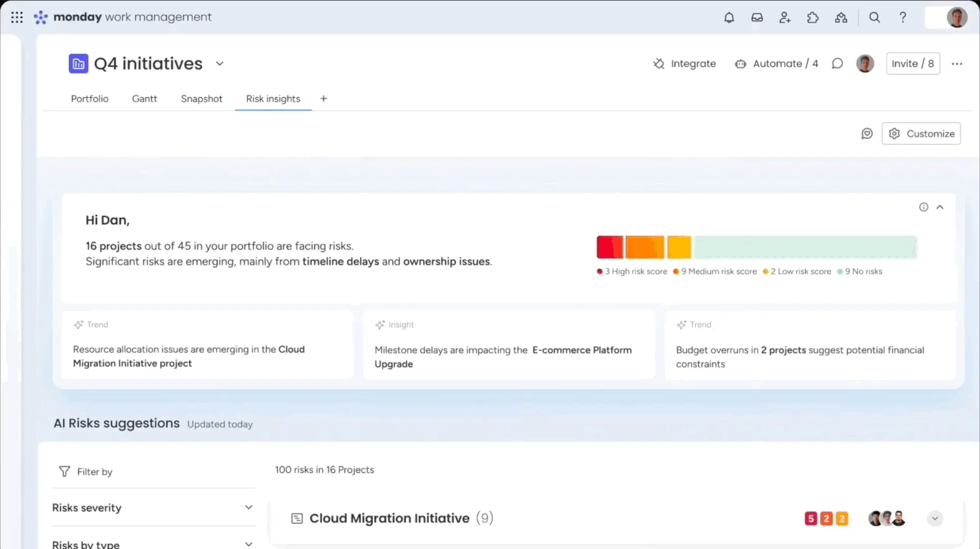Click the Filter by funnel icon

click(x=64, y=471)
